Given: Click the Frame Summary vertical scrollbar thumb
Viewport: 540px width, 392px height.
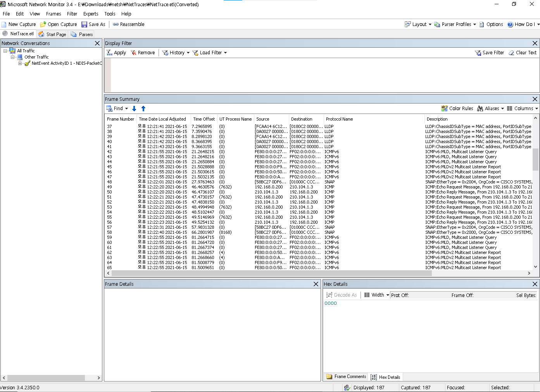Looking at the screenshot, I should (x=535, y=159).
